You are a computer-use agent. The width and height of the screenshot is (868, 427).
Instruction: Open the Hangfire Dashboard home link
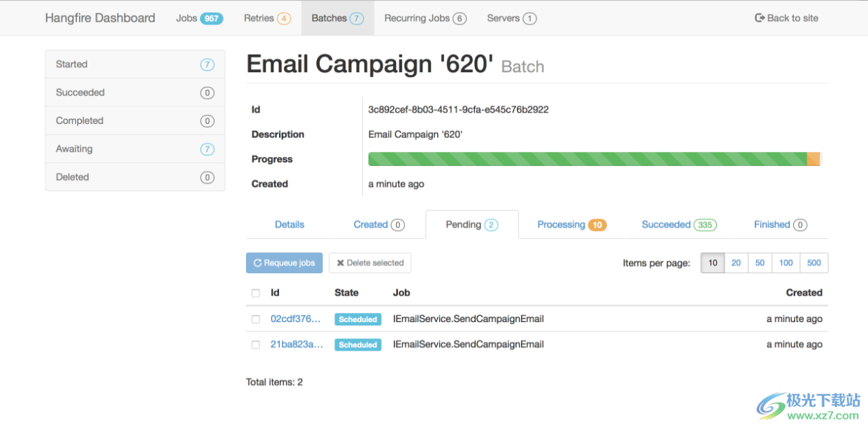100,18
